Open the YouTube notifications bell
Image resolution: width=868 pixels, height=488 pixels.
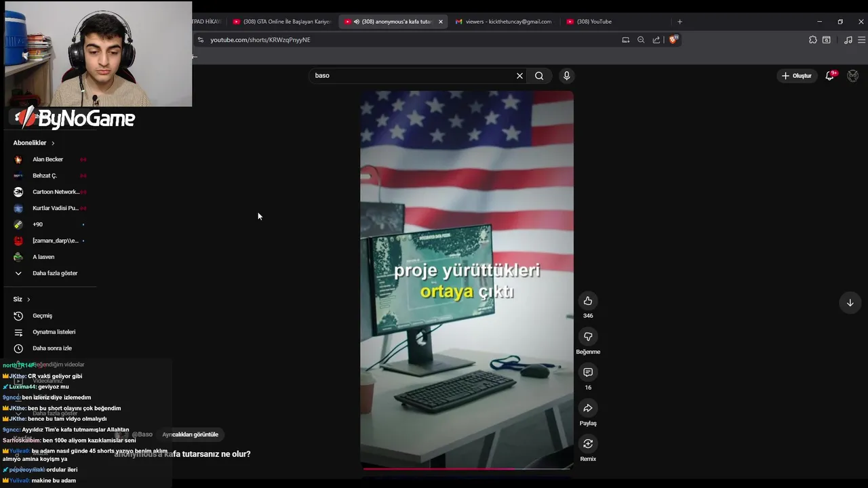(829, 76)
